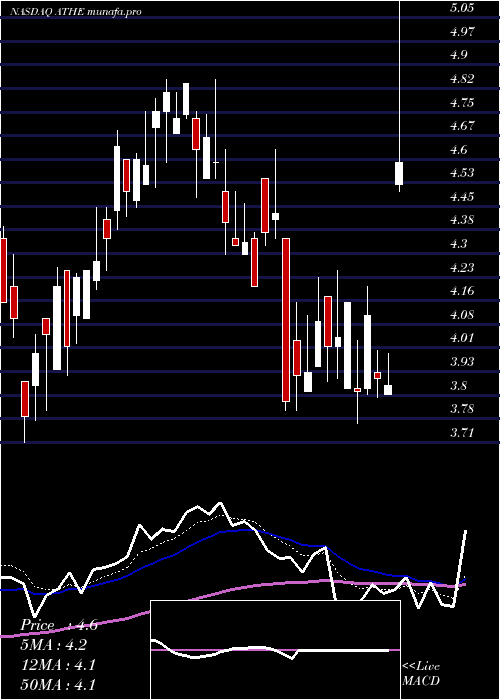Click the 4.53 price label
The image size is (500, 700).
[462, 173]
